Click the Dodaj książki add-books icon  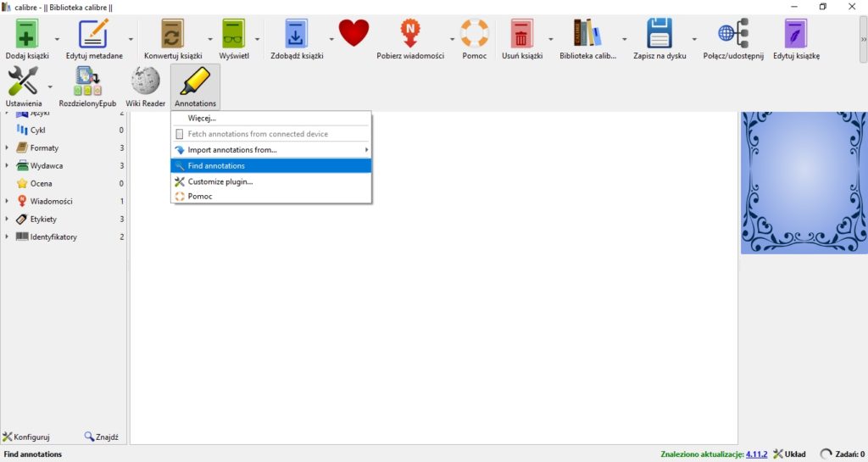tap(26, 33)
